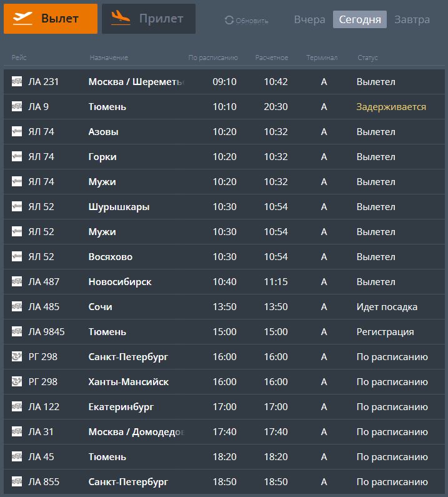448x497 pixels.
Task: Click the airline icon for РГ 298 Ханты-Мансийск
Action: [17, 381]
